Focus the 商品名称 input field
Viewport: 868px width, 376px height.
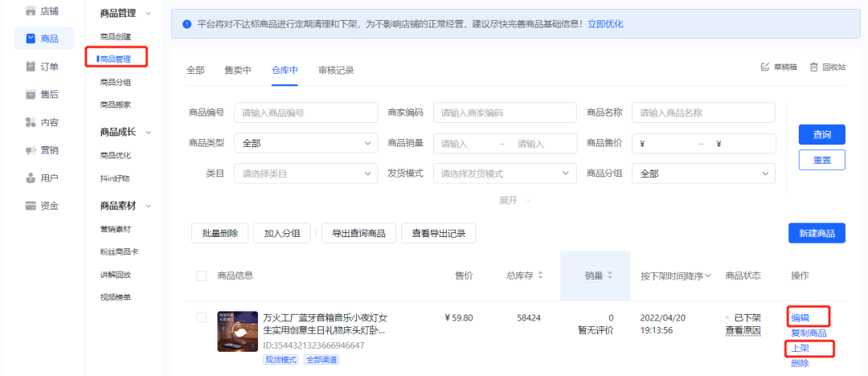(x=703, y=113)
